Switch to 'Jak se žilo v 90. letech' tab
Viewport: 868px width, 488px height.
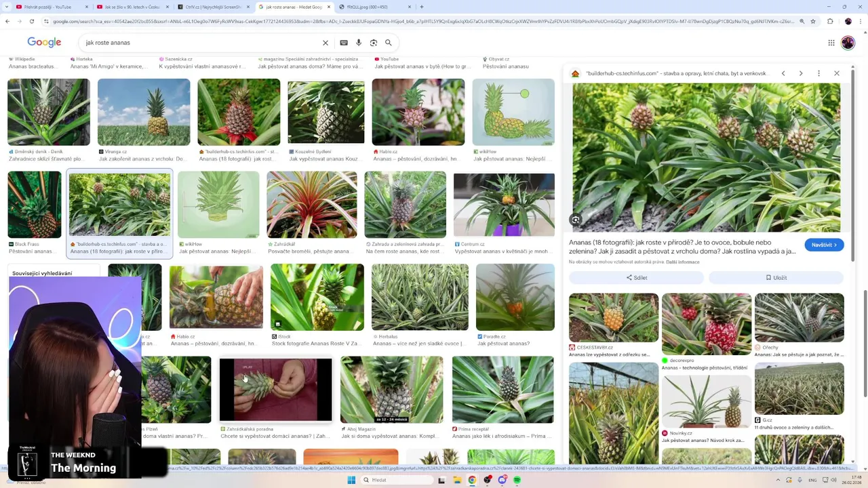pos(132,7)
